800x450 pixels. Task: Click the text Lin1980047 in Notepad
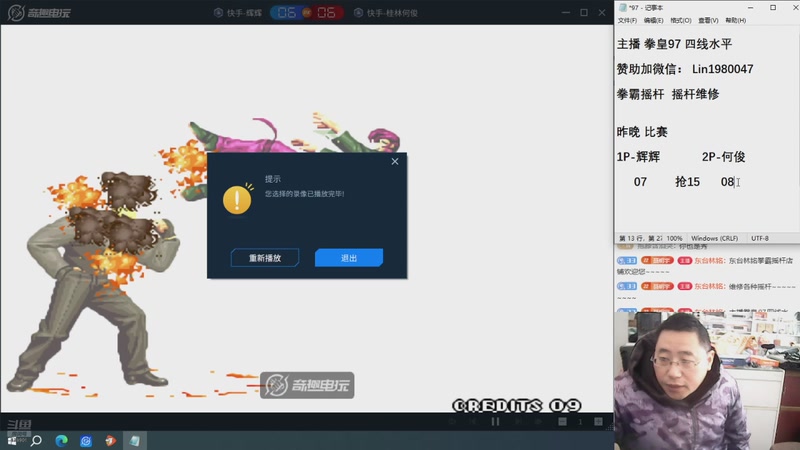(722, 69)
